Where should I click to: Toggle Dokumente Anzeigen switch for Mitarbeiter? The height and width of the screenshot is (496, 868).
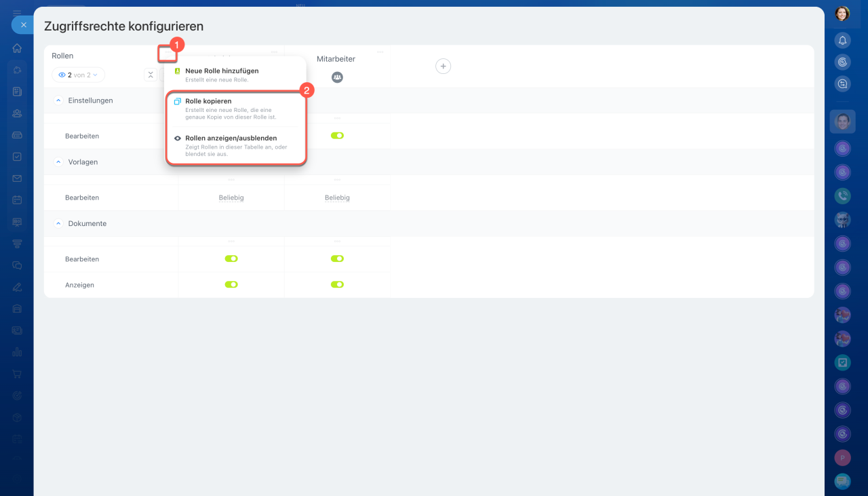(337, 284)
